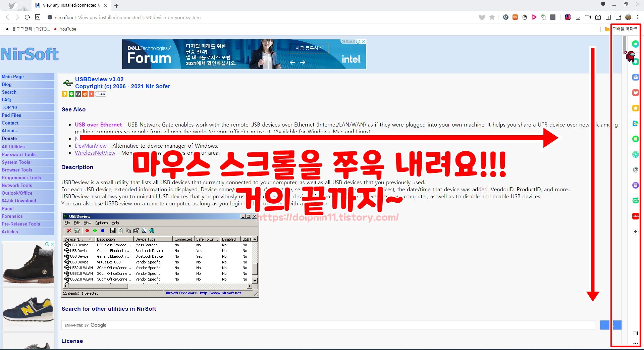Click the 지금 등록하기 ad button
Image resolution: width=644 pixels, height=350 pixels.
coord(309,48)
